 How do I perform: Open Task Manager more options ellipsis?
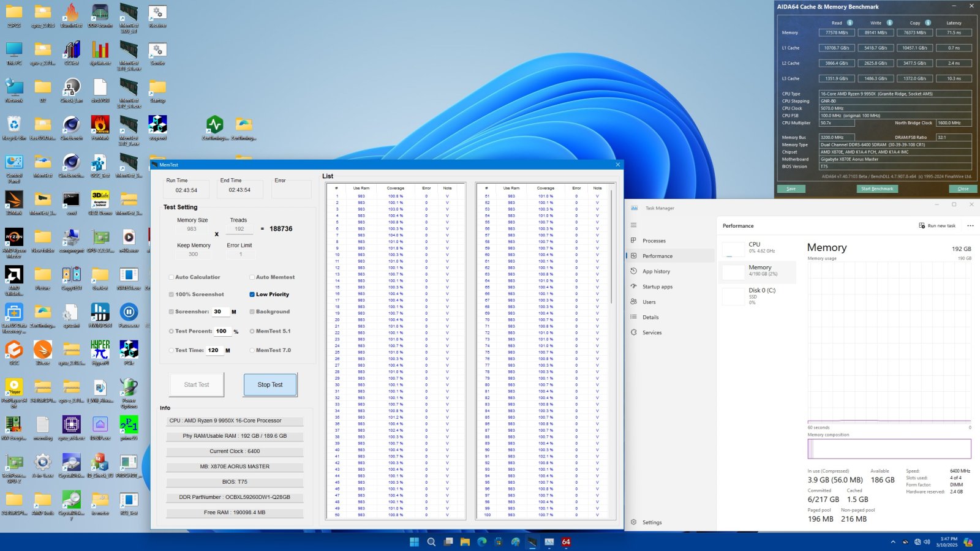click(x=970, y=225)
